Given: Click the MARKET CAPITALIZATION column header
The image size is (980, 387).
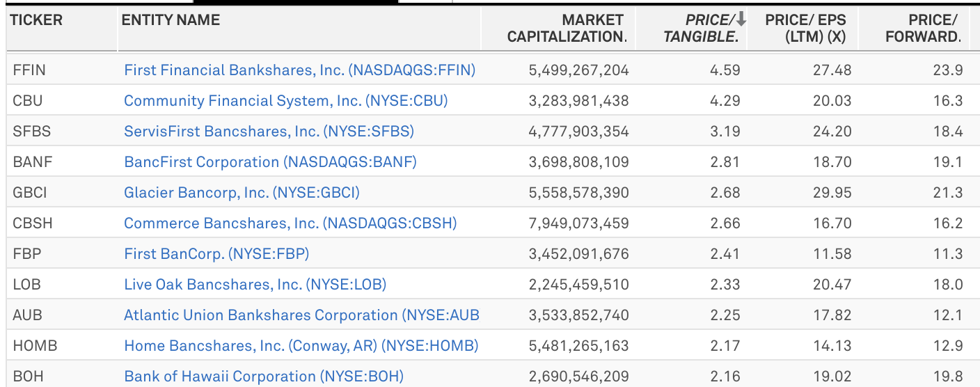Looking at the screenshot, I should pyautogui.click(x=567, y=29).
